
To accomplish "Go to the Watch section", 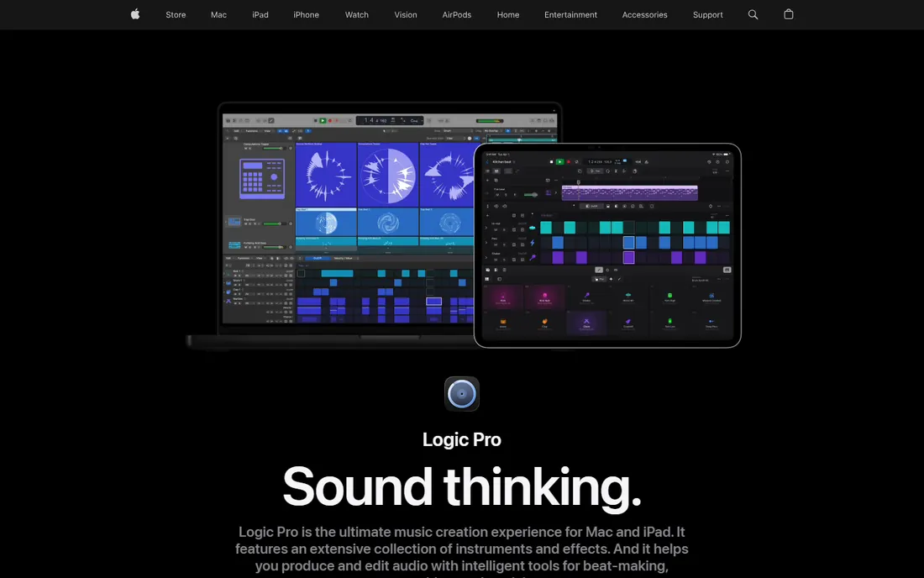I will (x=356, y=15).
